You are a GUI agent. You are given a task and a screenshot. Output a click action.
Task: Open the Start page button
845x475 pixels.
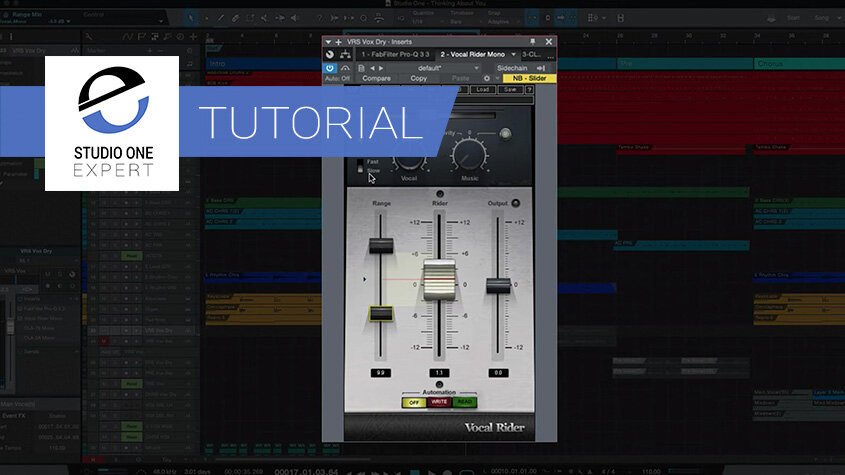794,18
